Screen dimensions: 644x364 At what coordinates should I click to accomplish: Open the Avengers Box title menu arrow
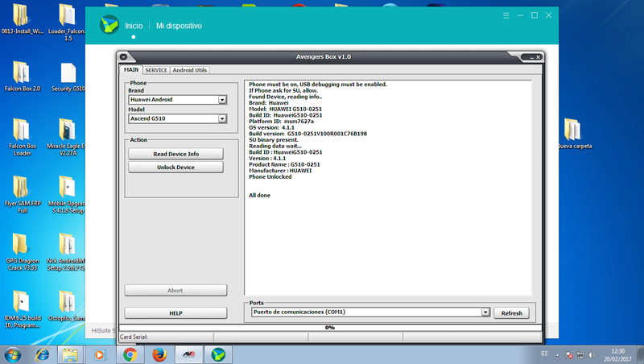(123, 57)
